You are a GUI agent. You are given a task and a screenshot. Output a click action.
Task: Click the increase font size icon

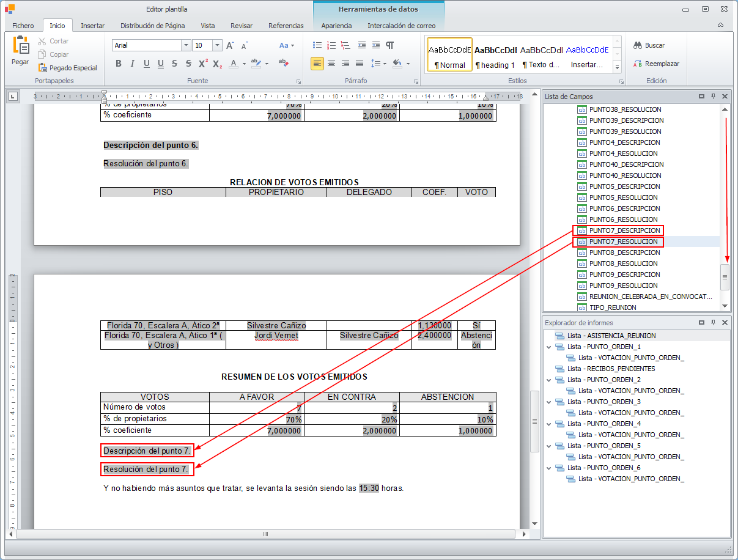(230, 46)
